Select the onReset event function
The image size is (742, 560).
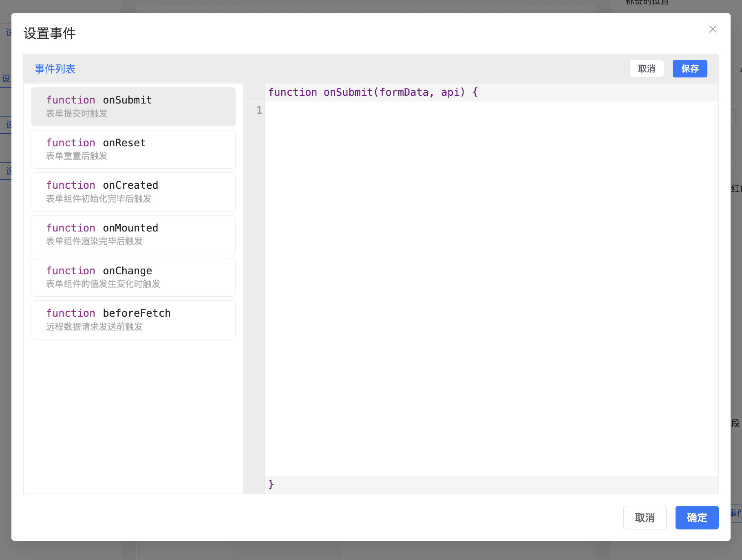tap(133, 149)
